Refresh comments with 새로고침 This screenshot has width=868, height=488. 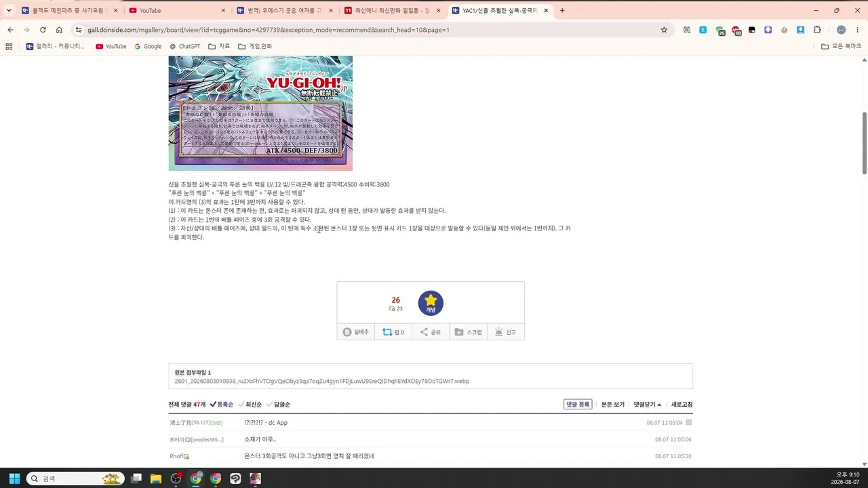[682, 405]
